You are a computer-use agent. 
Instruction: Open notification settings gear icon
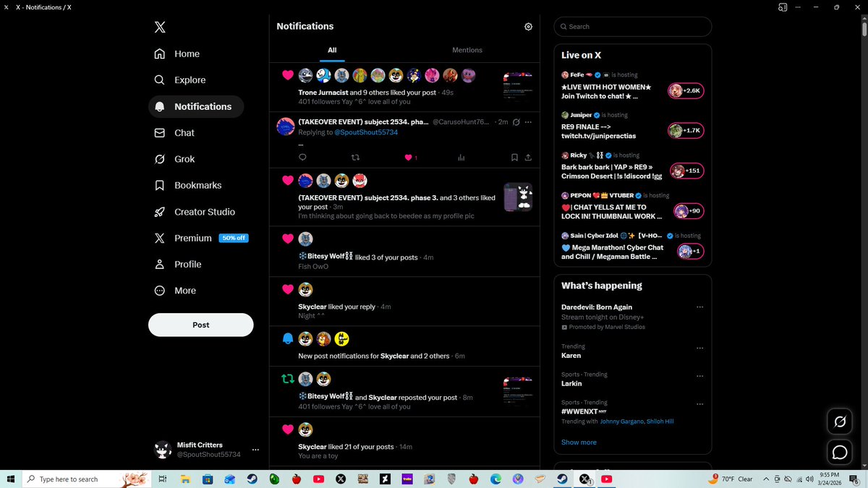(528, 27)
